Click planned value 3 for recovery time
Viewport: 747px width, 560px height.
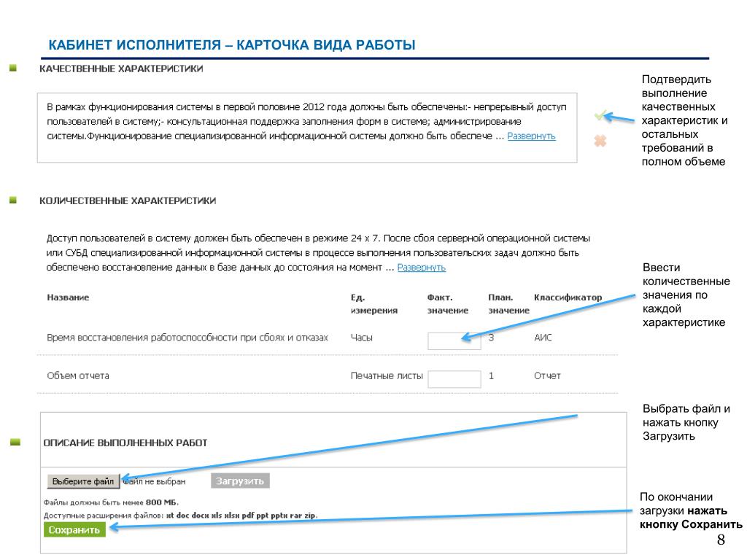[491, 338]
